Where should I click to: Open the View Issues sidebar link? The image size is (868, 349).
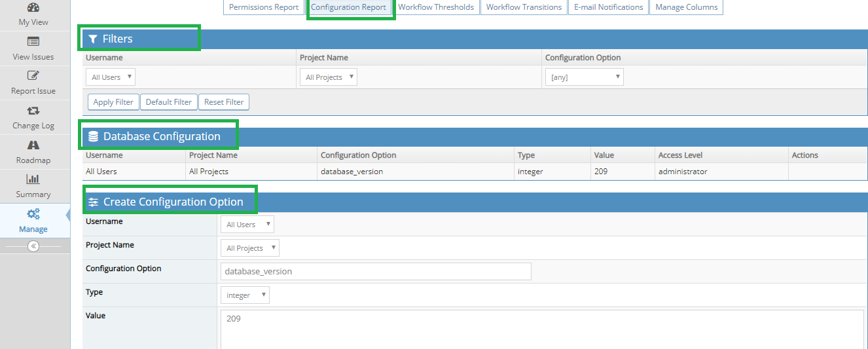tap(33, 57)
